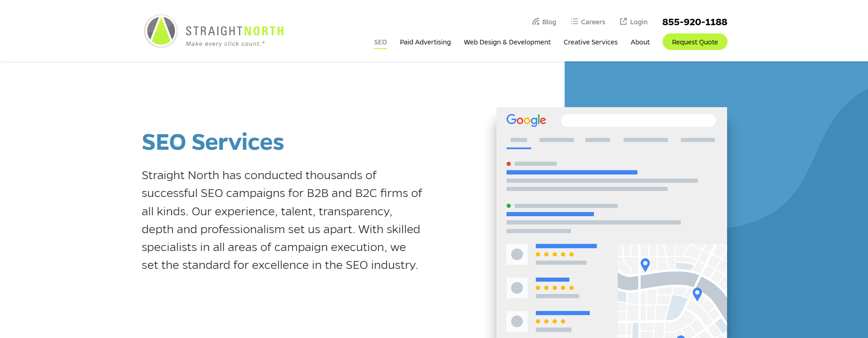Click the upper map pin marker

(645, 265)
